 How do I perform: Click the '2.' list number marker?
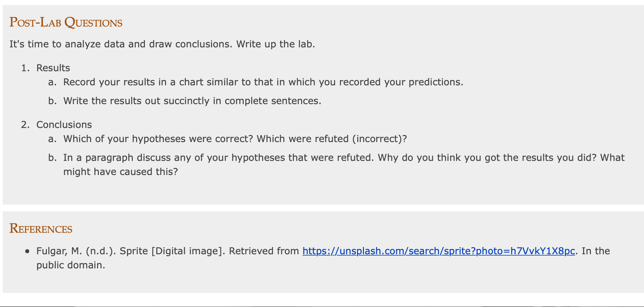(x=26, y=125)
